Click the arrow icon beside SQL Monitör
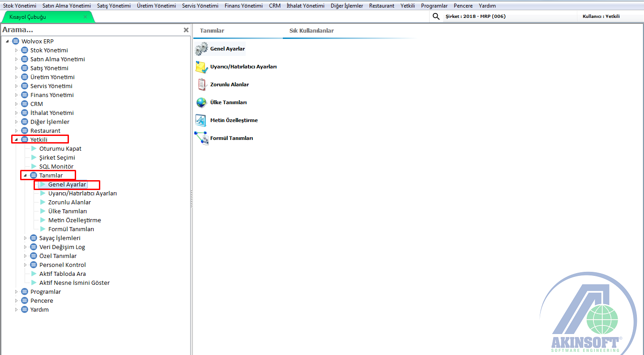 point(34,166)
